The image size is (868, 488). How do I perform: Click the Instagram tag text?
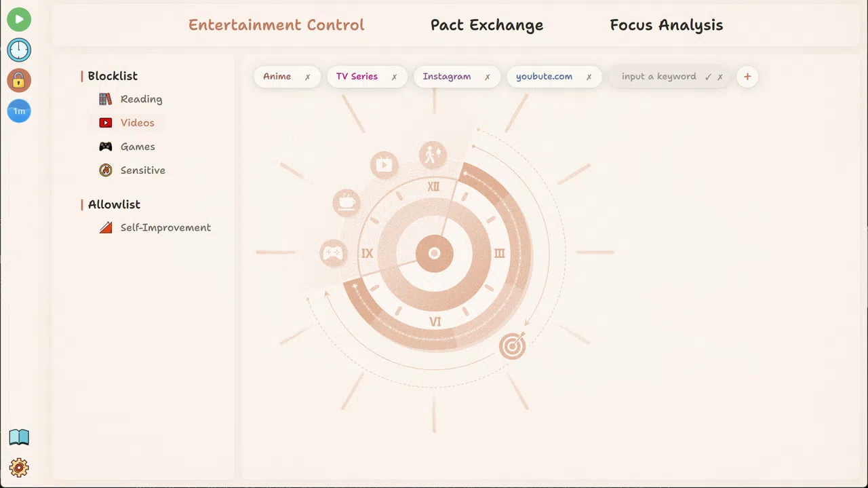[x=446, y=77]
